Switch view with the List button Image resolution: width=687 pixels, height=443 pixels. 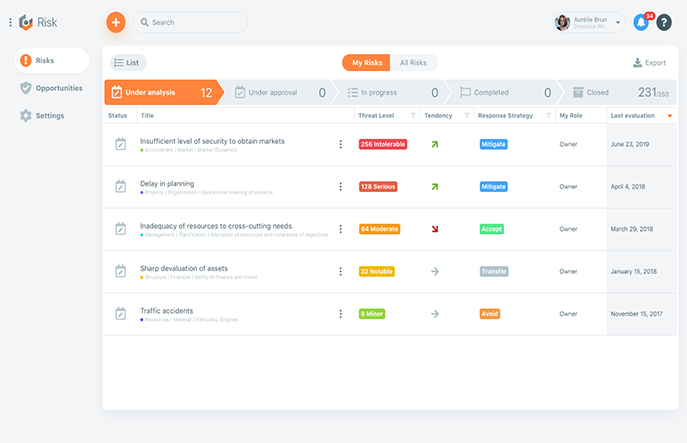[x=128, y=63]
